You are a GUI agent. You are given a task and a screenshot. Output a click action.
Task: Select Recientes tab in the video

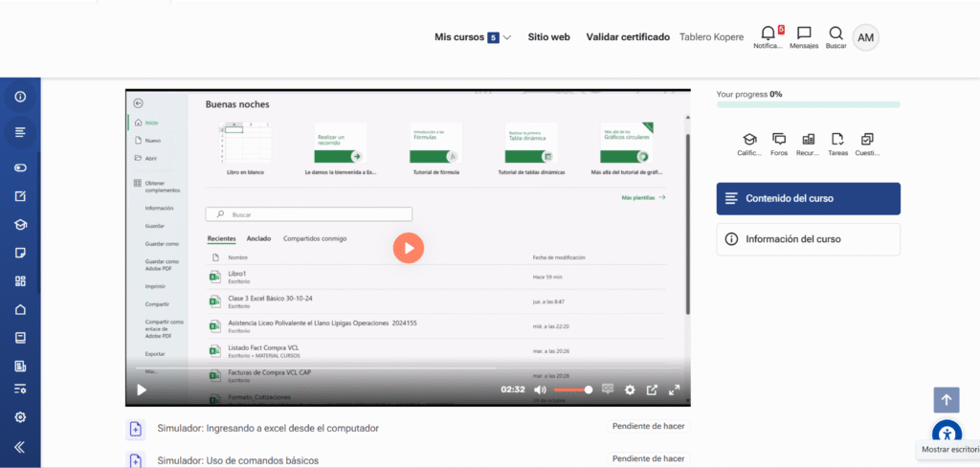(x=222, y=238)
